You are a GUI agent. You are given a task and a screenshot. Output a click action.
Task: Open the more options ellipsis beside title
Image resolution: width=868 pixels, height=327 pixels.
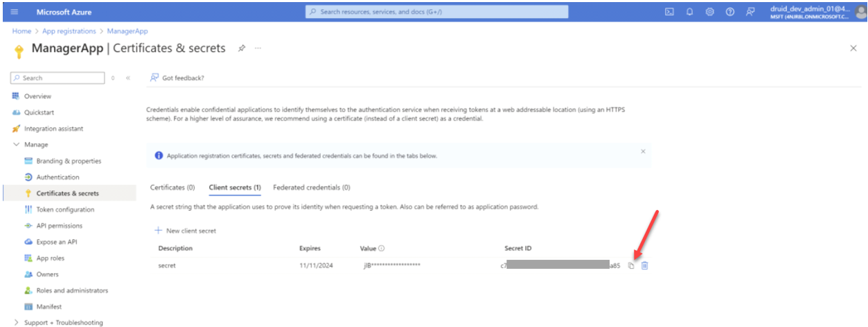pos(258,48)
